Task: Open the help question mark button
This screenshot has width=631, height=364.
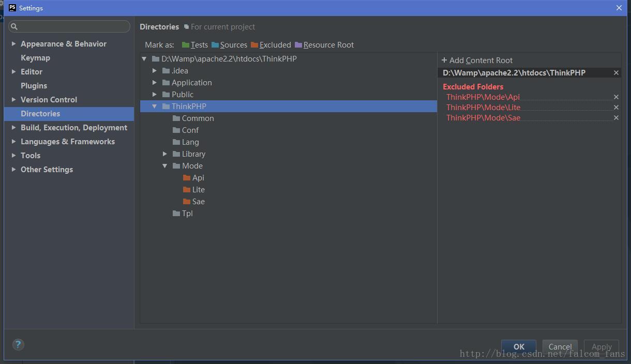Action: (x=18, y=344)
